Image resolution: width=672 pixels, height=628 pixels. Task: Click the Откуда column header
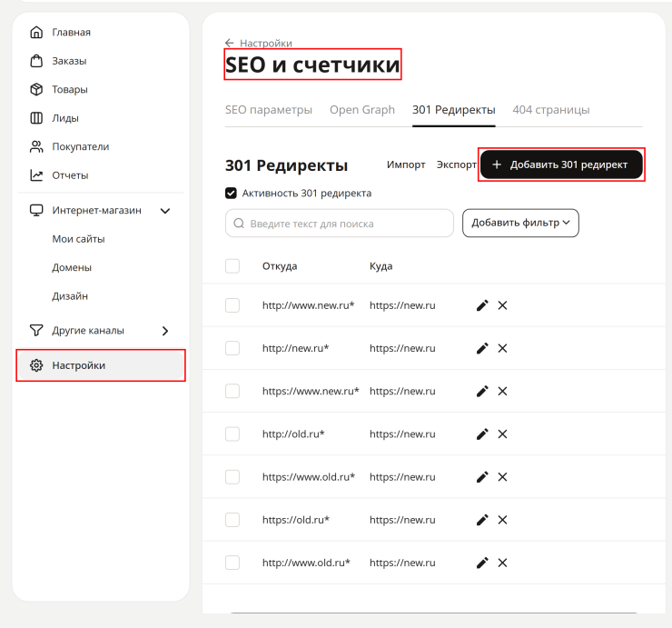pos(280,266)
